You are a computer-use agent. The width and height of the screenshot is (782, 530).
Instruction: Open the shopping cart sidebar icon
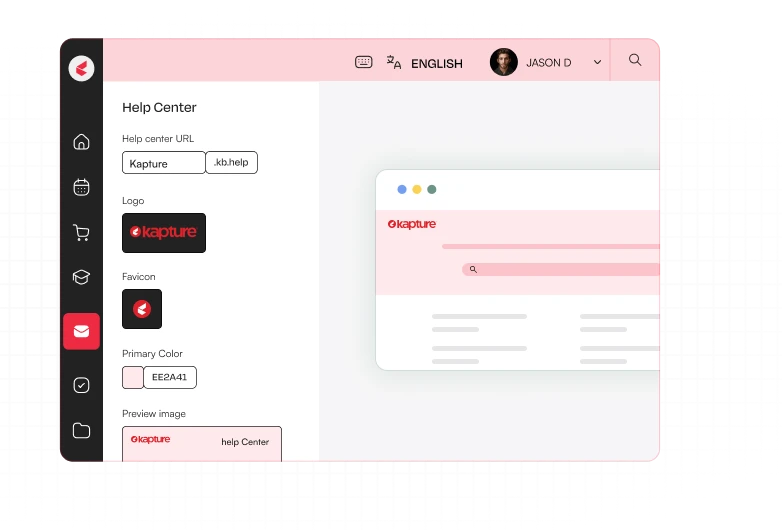81,232
